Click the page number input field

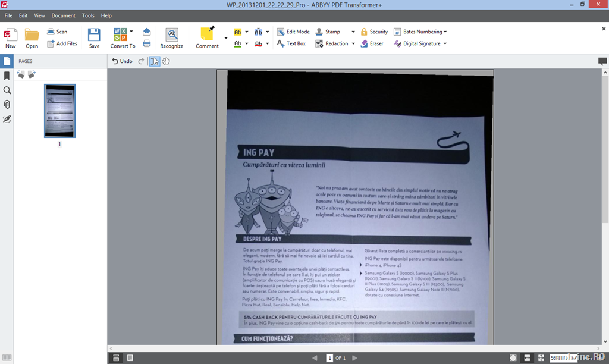pos(329,358)
